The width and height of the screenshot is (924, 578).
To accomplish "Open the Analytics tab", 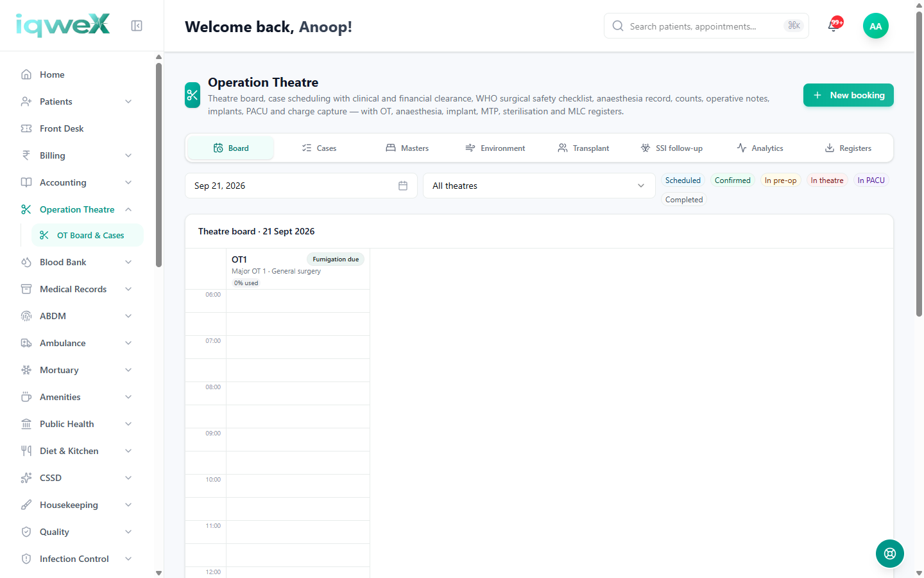I will tap(760, 148).
